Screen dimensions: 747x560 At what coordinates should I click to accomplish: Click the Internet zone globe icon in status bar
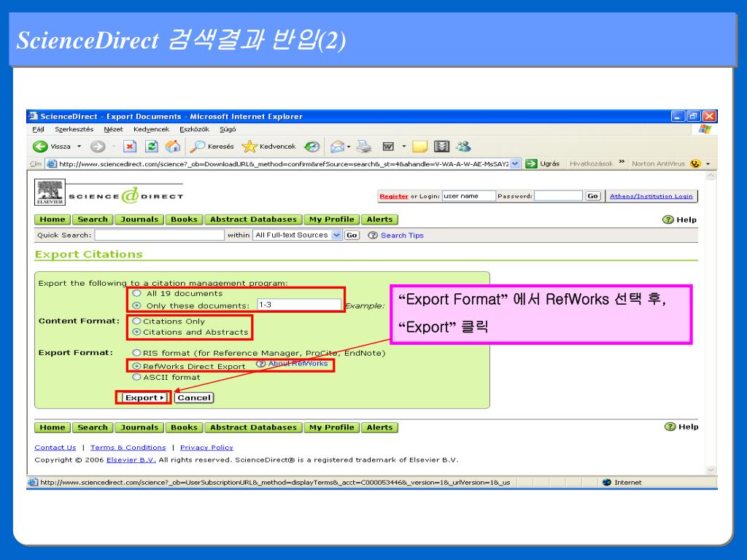pos(606,483)
